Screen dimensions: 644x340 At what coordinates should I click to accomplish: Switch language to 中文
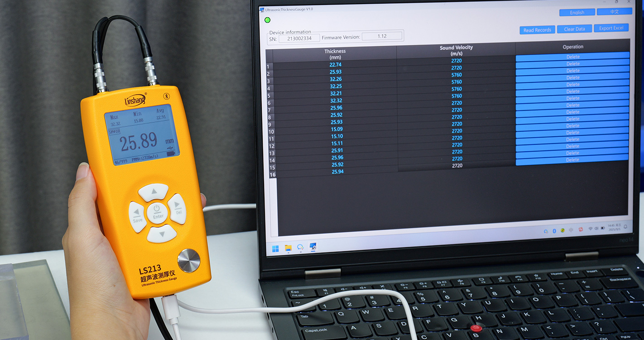[x=614, y=11]
